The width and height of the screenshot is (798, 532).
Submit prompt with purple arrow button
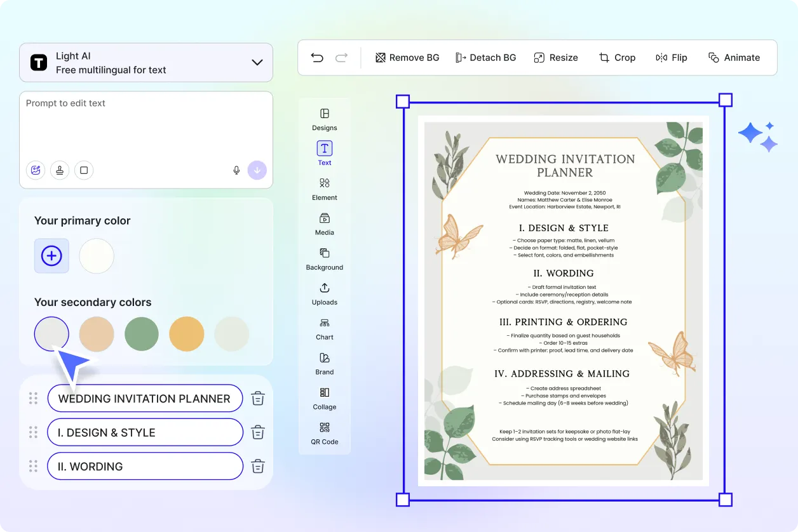click(257, 170)
